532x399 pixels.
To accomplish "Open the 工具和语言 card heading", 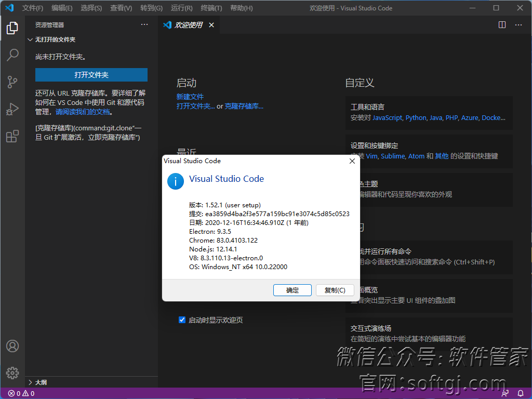I will [x=367, y=107].
